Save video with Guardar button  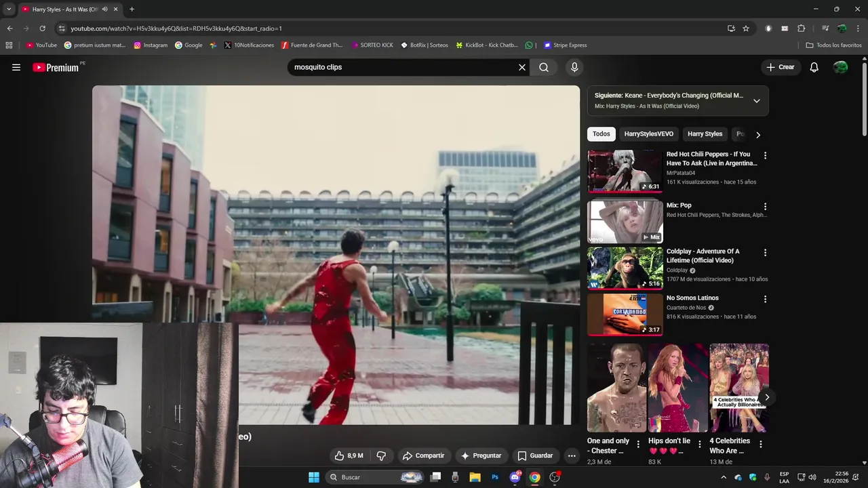click(x=535, y=455)
